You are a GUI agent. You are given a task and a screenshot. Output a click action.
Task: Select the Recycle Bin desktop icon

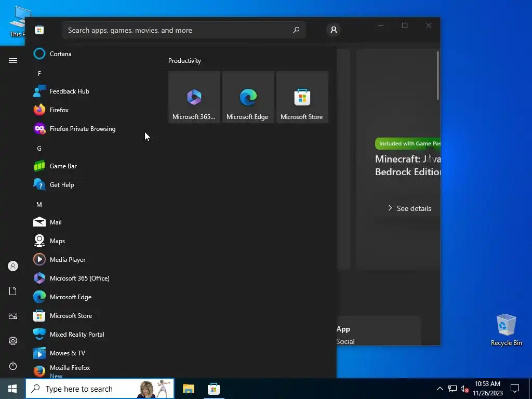(x=506, y=330)
